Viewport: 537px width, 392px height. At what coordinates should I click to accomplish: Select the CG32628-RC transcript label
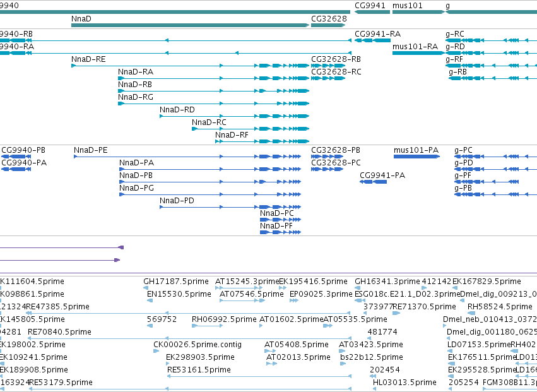pyautogui.click(x=336, y=72)
